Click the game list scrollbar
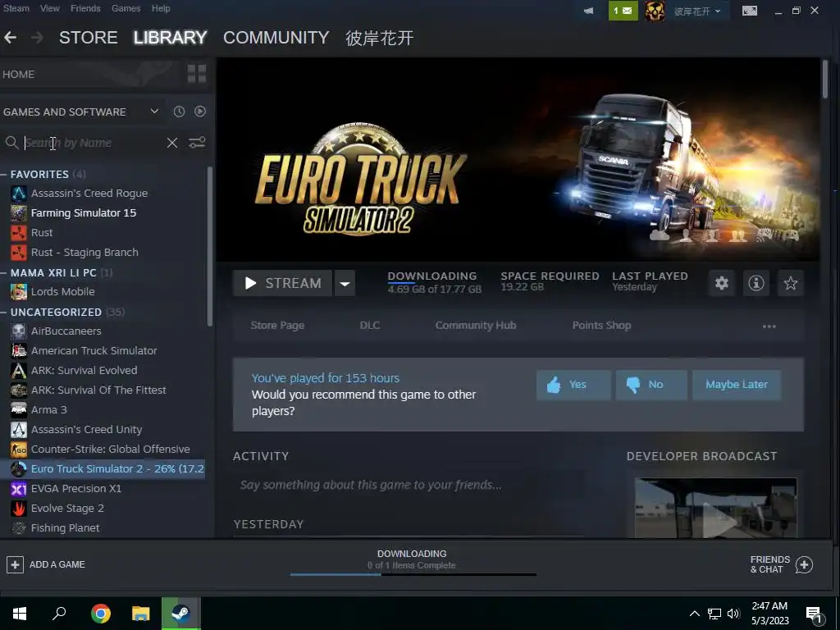Image resolution: width=840 pixels, height=630 pixels. point(209,246)
